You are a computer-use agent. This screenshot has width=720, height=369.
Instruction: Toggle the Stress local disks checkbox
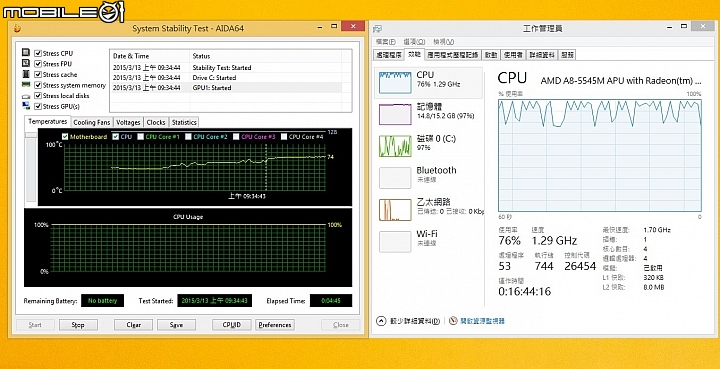pos(38,95)
